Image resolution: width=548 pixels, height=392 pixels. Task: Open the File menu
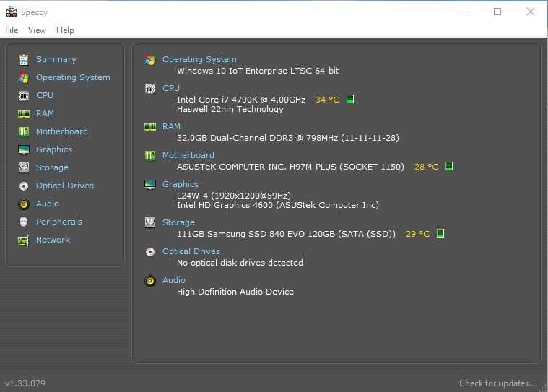(x=12, y=30)
